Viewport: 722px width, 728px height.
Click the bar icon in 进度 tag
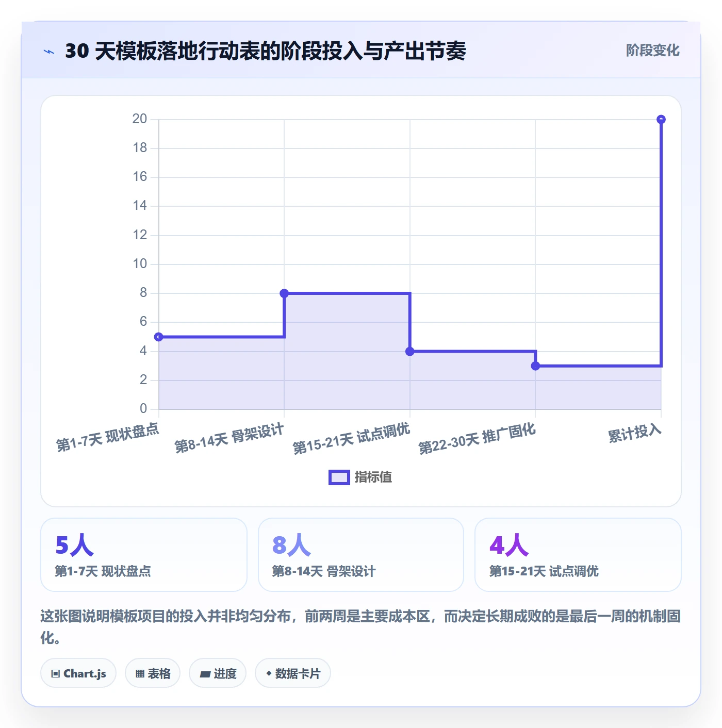tap(205, 674)
